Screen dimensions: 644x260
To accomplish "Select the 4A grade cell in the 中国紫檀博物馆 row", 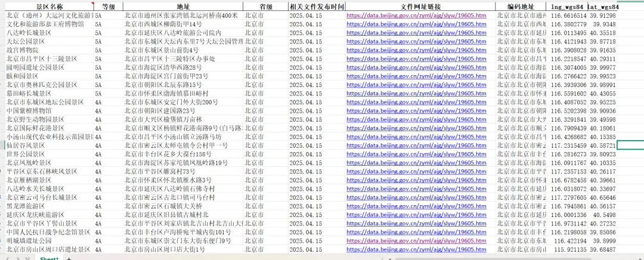I will click(108, 111).
